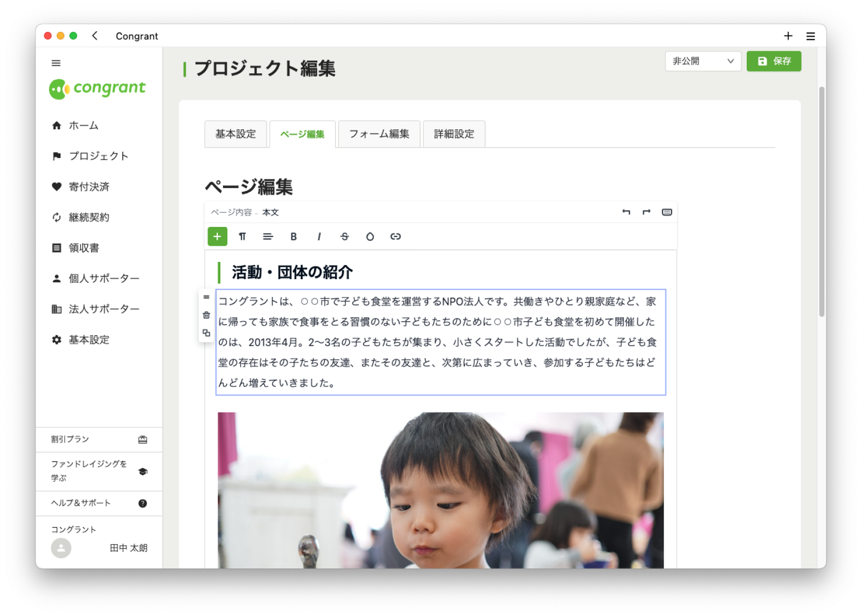Switch to the フォーム編集 tab
Screen dimensions: 862x616
(379, 134)
